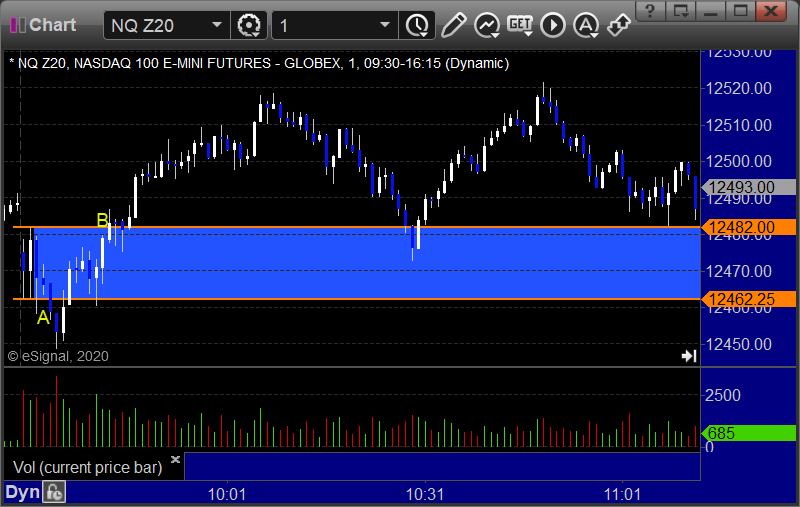The image size is (800, 507).
Task: Expand the NQ Z20 symbol dropdown
Action: (x=217, y=25)
